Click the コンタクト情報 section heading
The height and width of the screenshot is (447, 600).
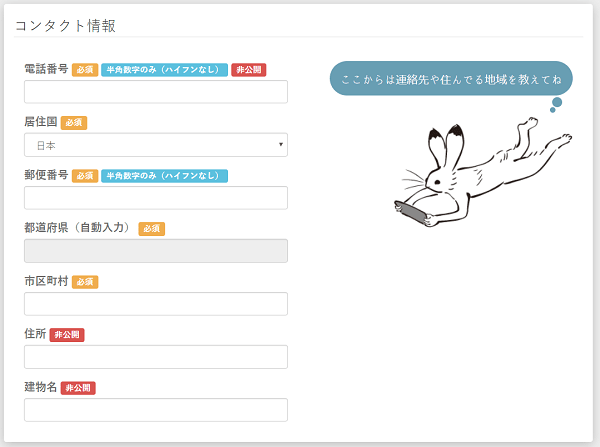click(x=65, y=26)
